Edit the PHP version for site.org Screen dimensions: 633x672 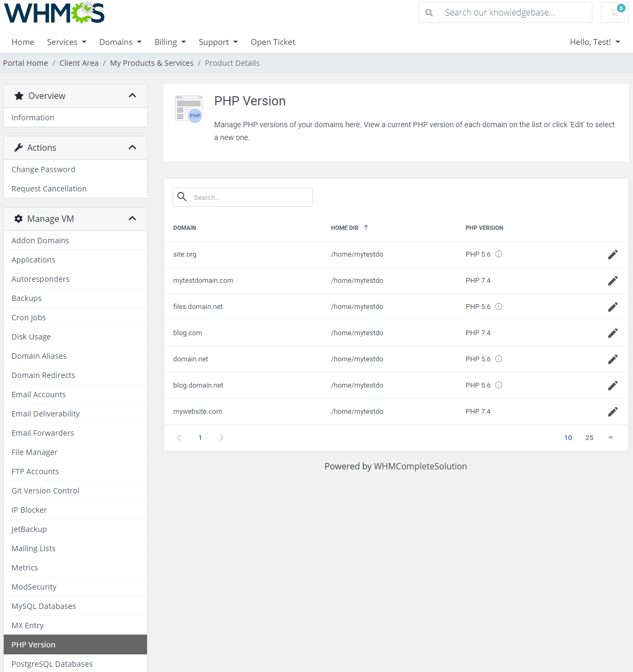(613, 254)
